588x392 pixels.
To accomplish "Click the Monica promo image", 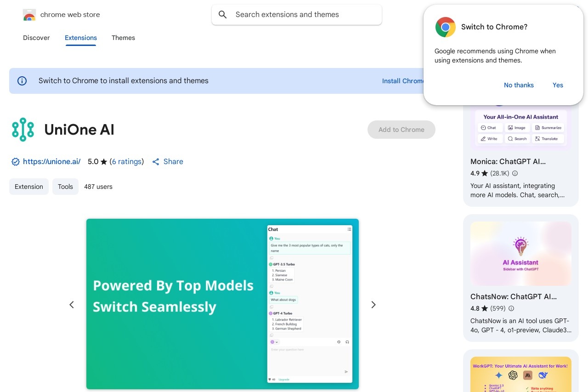I will [521, 127].
